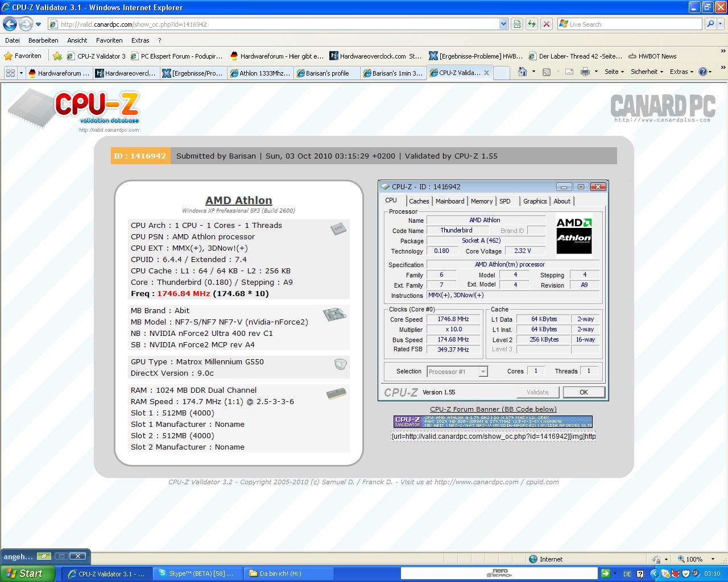Viewport: 728px width, 582px height.
Task: Click the Help question mark icon
Action: [x=703, y=72]
